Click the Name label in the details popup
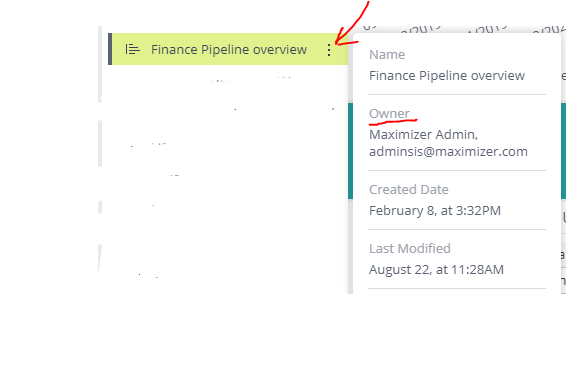Screen dimensions: 566x390 (387, 55)
